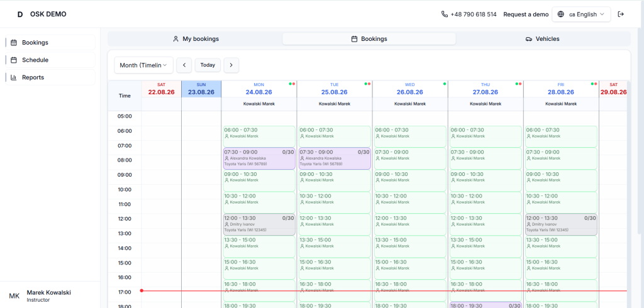
Task: Click the D logo of OSK DEMO
Action: click(19, 14)
